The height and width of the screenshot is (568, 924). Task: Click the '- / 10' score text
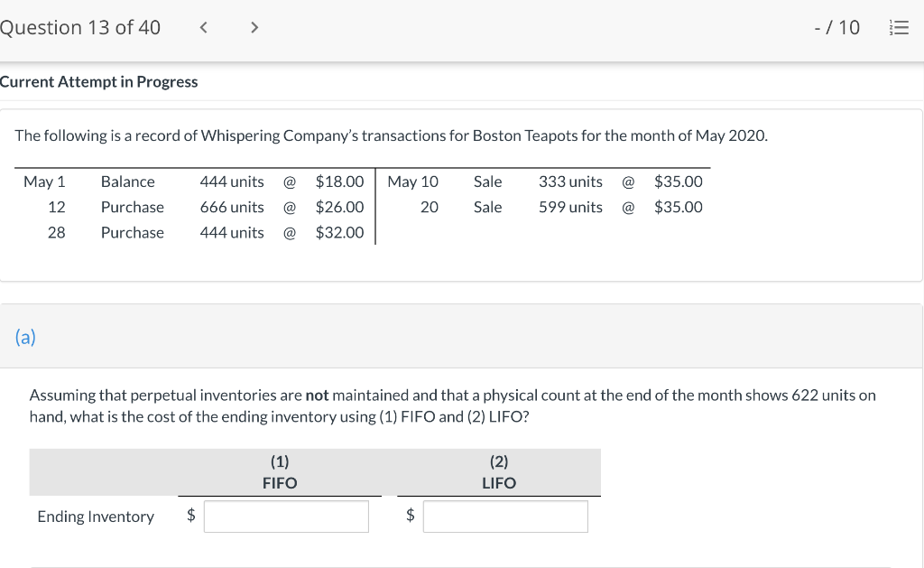point(836,28)
